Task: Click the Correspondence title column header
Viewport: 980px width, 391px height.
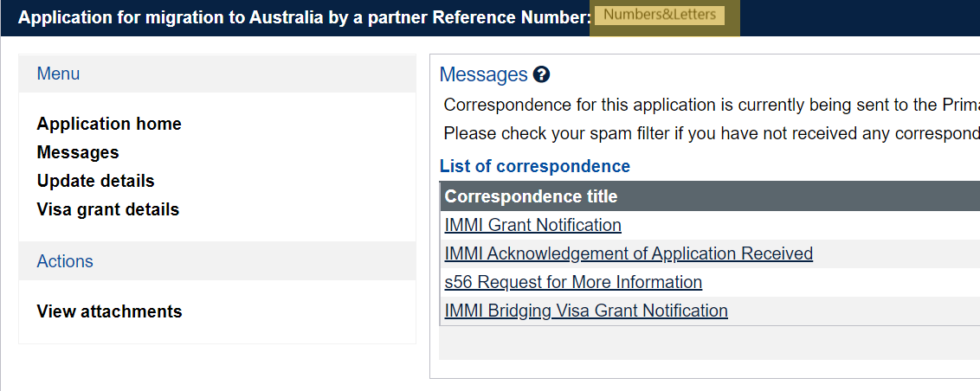Action: tap(531, 196)
